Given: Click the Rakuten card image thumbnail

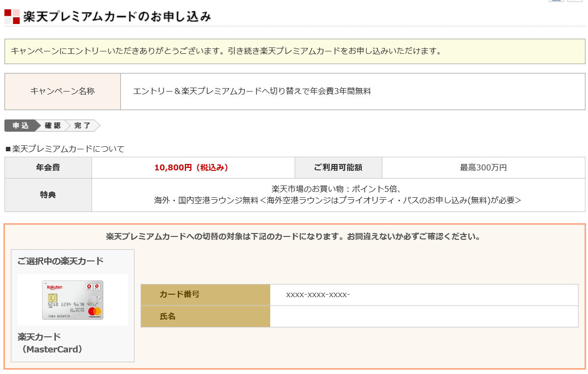Looking at the screenshot, I should click(x=72, y=300).
